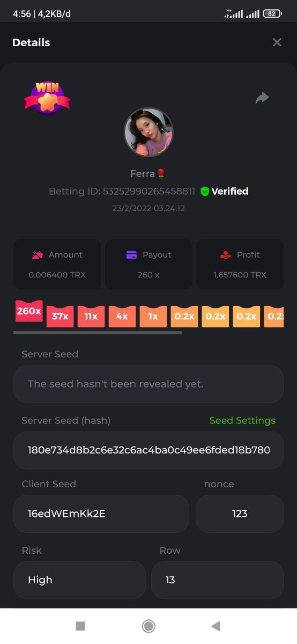Tap the WIN star badge
The width and height of the screenshot is (297, 644).
pos(47,98)
